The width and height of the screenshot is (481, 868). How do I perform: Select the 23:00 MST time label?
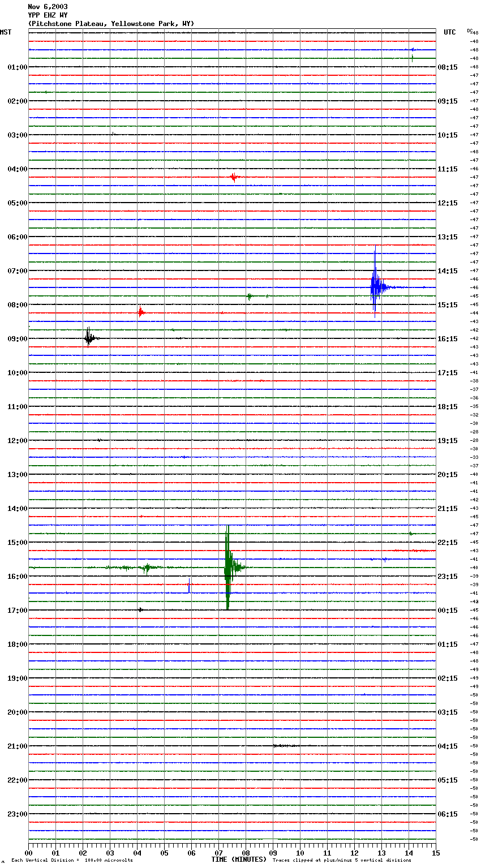pyautogui.click(x=17, y=814)
